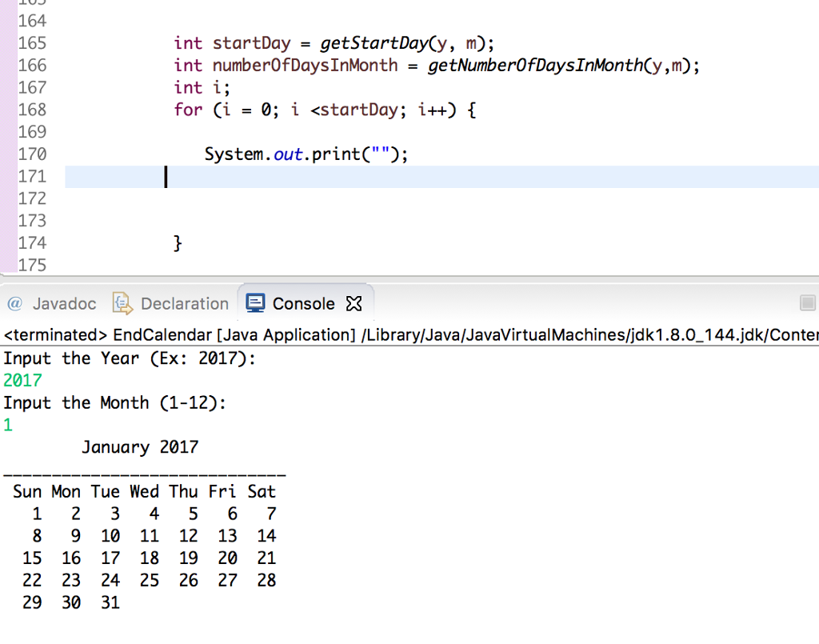819x644 pixels.
Task: Click the Sat column header
Action: tap(262, 492)
